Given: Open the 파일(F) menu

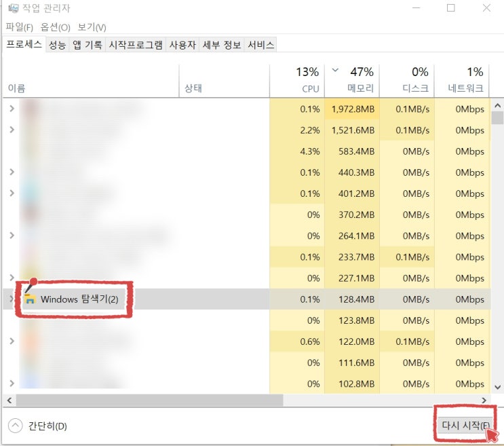Looking at the screenshot, I should (19, 27).
